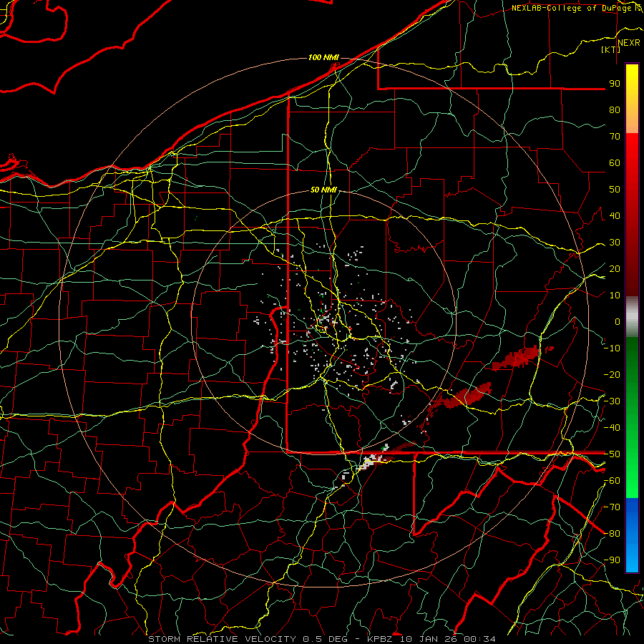Select the -90 knot scale label

(x=612, y=560)
